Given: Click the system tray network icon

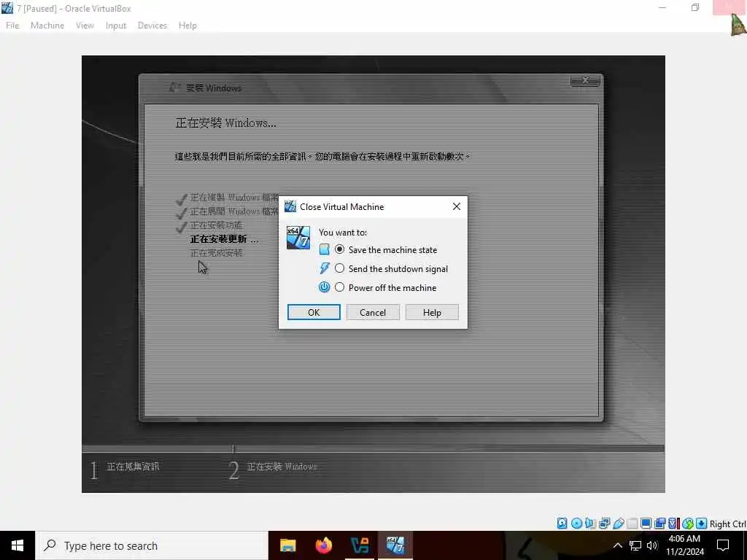Looking at the screenshot, I should click(x=635, y=545).
